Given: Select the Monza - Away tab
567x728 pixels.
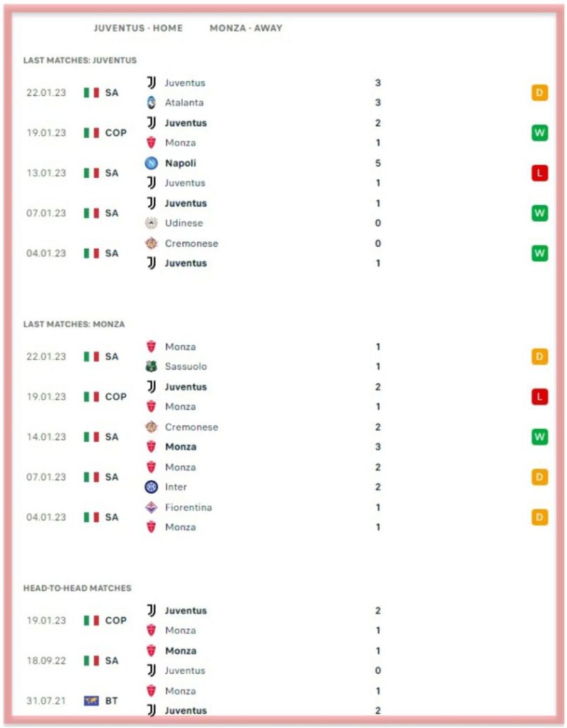Looking at the screenshot, I should 246,28.
